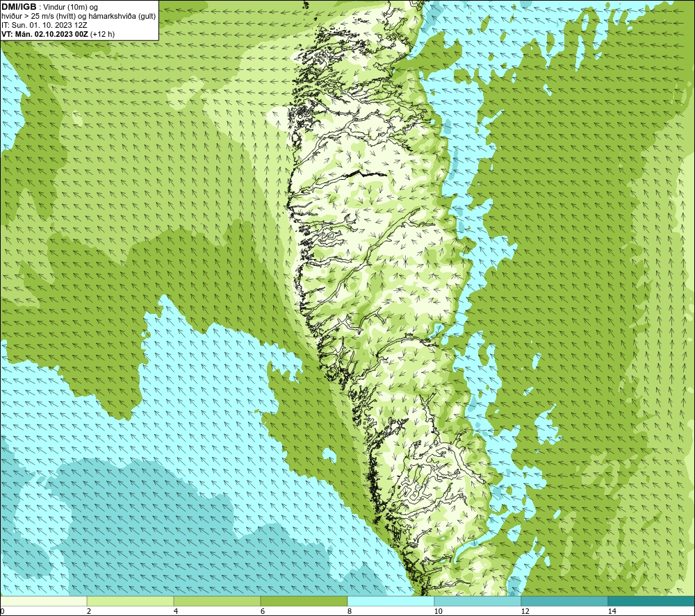Click the 10–12 m/s cyan legend segment
Screen dimensions: 695x616
pos(478,601)
